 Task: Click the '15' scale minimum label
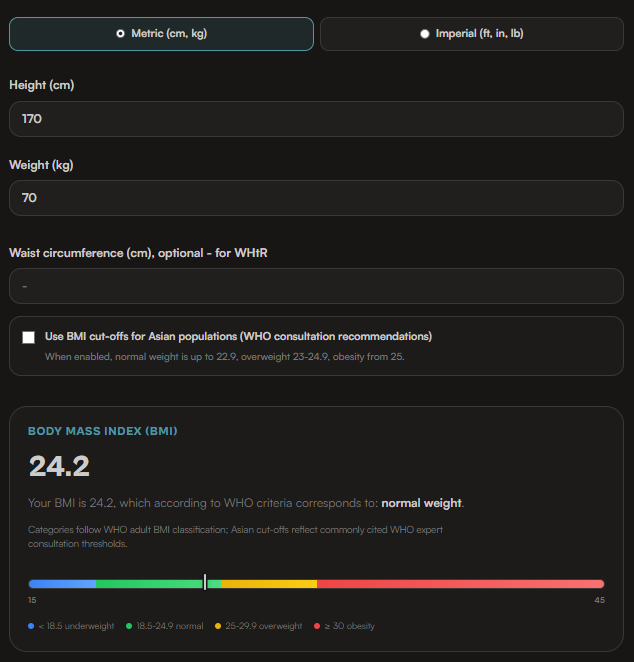32,600
